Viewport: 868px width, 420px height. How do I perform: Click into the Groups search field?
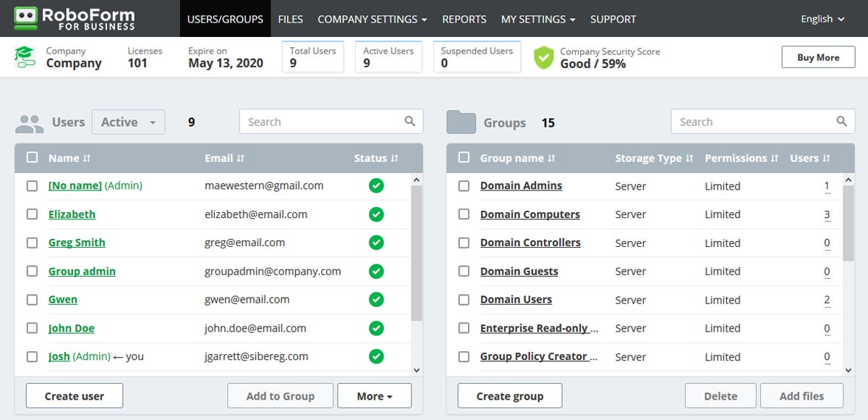pos(752,122)
